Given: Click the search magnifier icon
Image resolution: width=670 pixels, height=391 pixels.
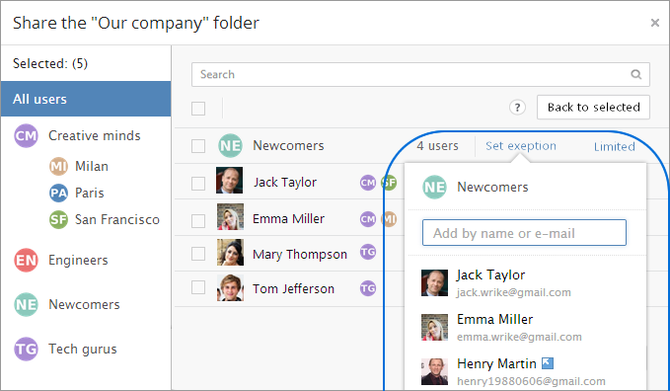Looking at the screenshot, I should [x=636, y=74].
